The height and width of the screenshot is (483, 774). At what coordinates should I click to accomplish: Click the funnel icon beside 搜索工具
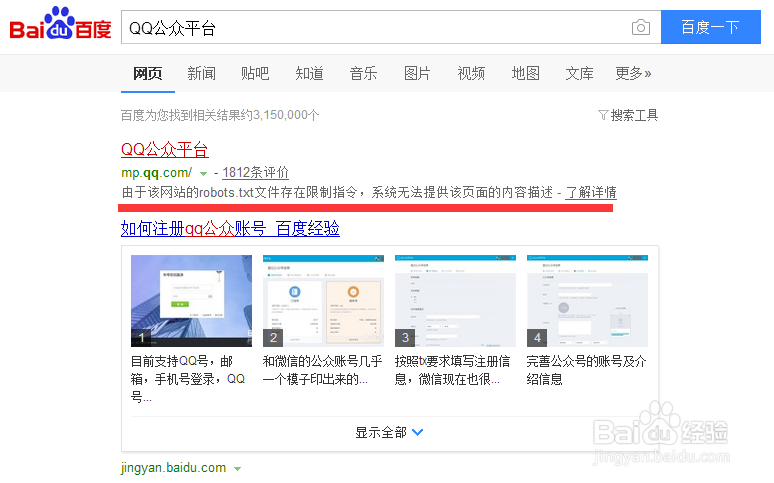603,116
